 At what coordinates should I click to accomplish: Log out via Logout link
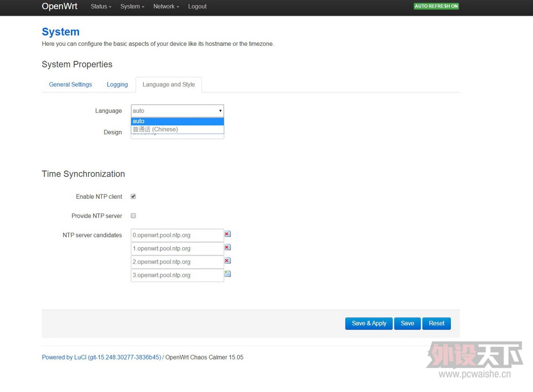coord(197,6)
